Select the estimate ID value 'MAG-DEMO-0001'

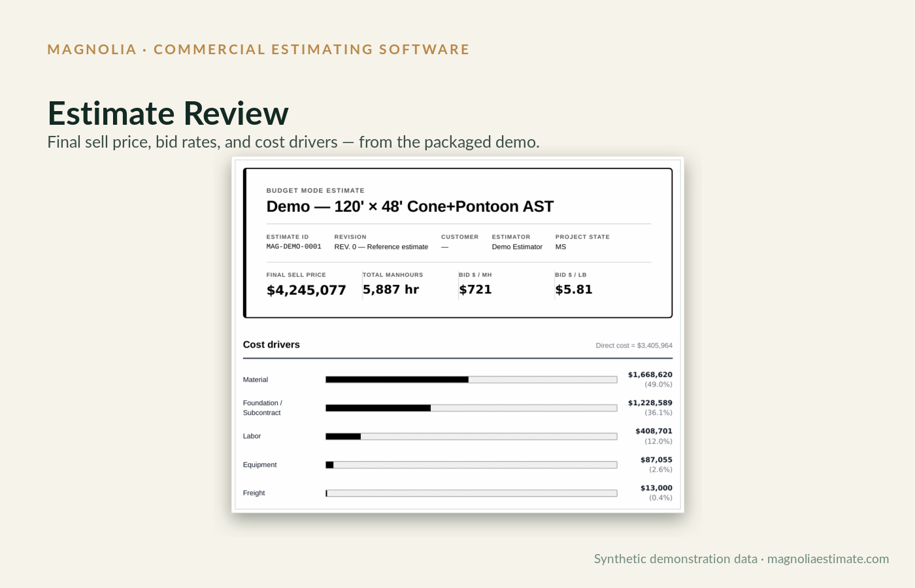coord(294,247)
